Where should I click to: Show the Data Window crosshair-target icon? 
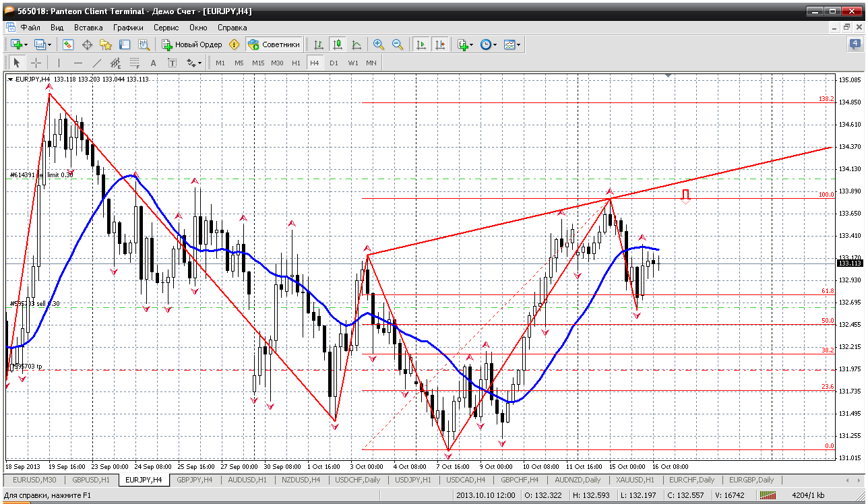tap(87, 44)
